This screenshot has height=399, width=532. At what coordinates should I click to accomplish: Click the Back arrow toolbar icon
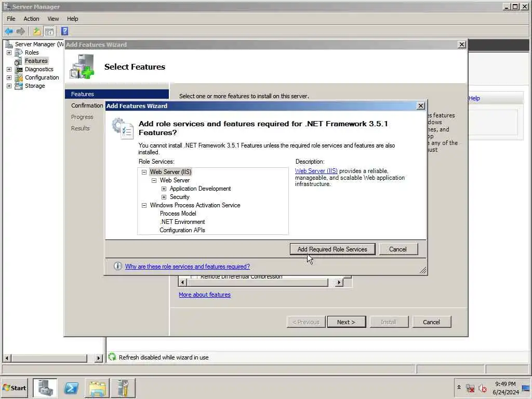coord(9,32)
